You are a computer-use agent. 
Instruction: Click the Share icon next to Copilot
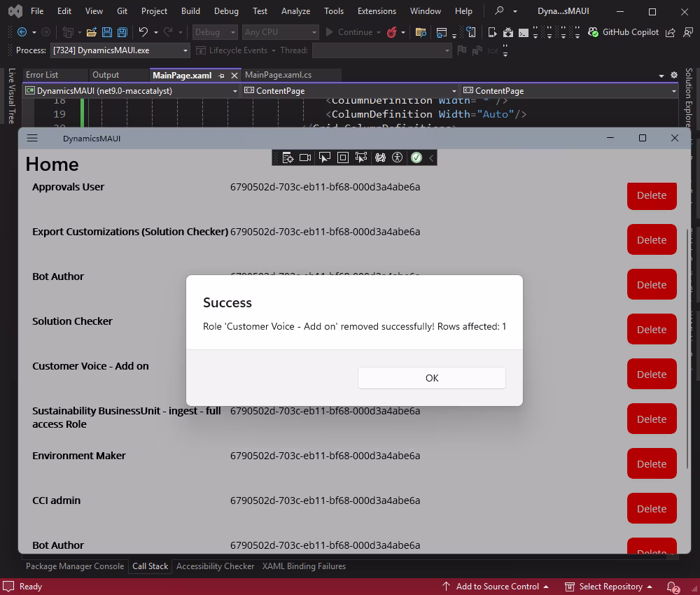(x=670, y=32)
